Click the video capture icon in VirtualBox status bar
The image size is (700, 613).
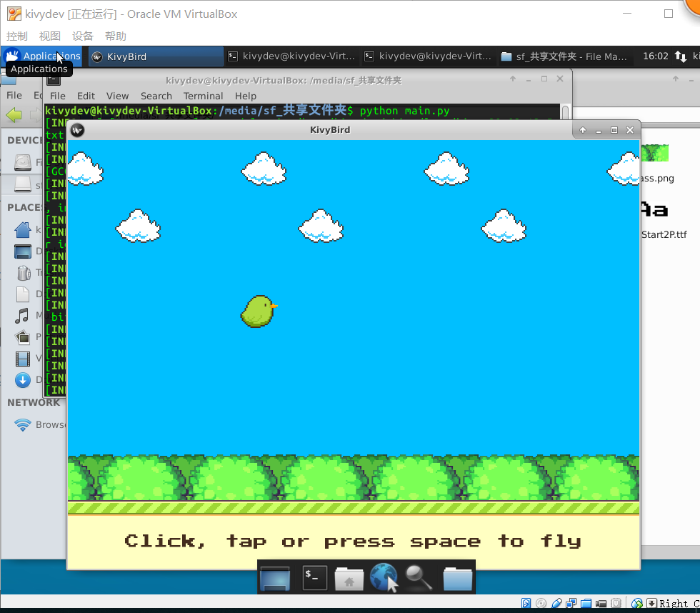point(601,602)
